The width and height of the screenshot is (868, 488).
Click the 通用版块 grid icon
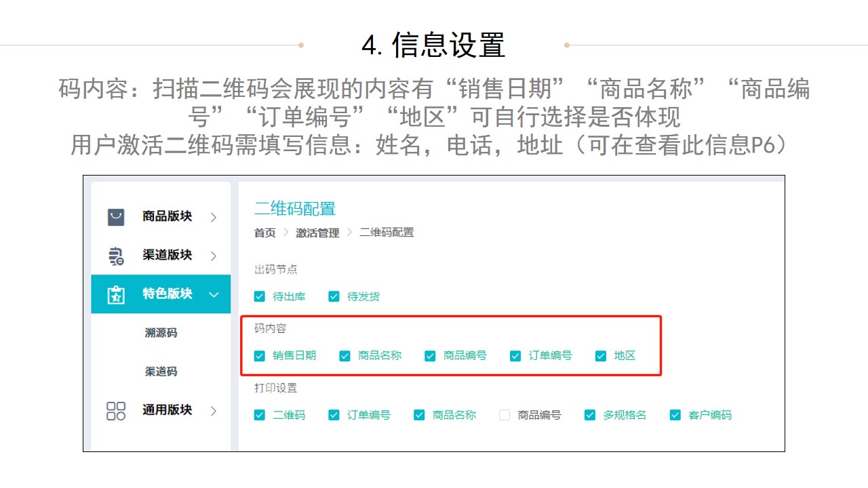[116, 411]
